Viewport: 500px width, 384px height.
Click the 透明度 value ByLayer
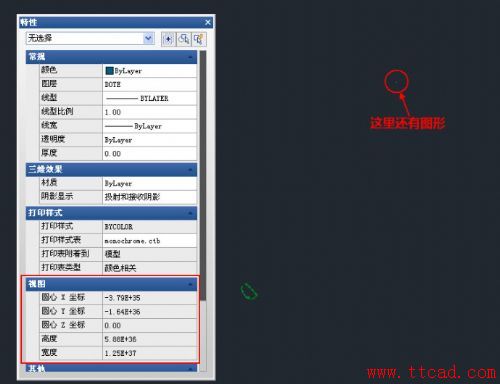coord(149,140)
